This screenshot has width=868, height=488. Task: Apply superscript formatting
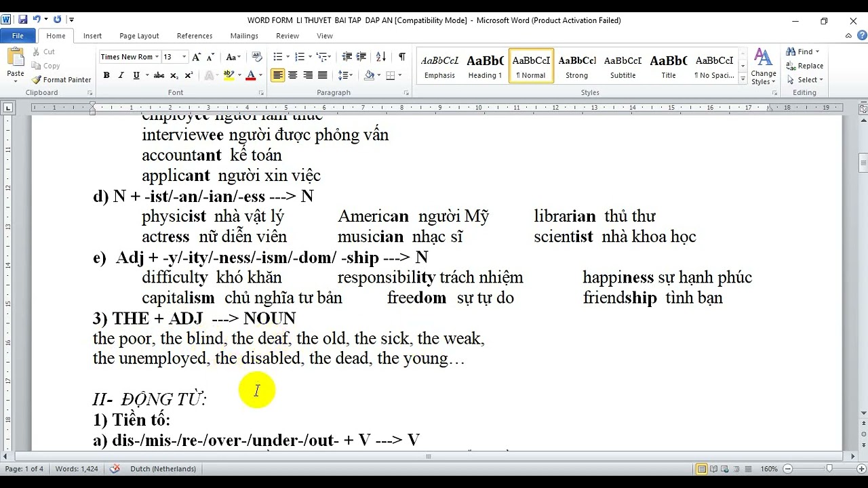tap(189, 75)
